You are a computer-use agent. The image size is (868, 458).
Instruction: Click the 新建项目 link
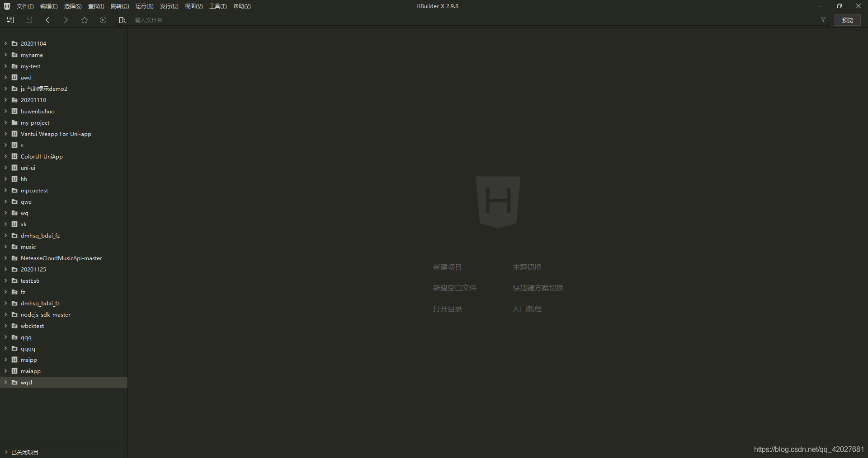pyautogui.click(x=447, y=267)
